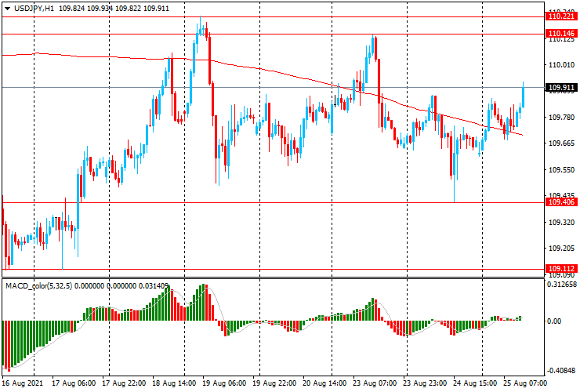The image size is (580, 392).
Task: Select the 110.010 price axis value
Action: [561, 65]
